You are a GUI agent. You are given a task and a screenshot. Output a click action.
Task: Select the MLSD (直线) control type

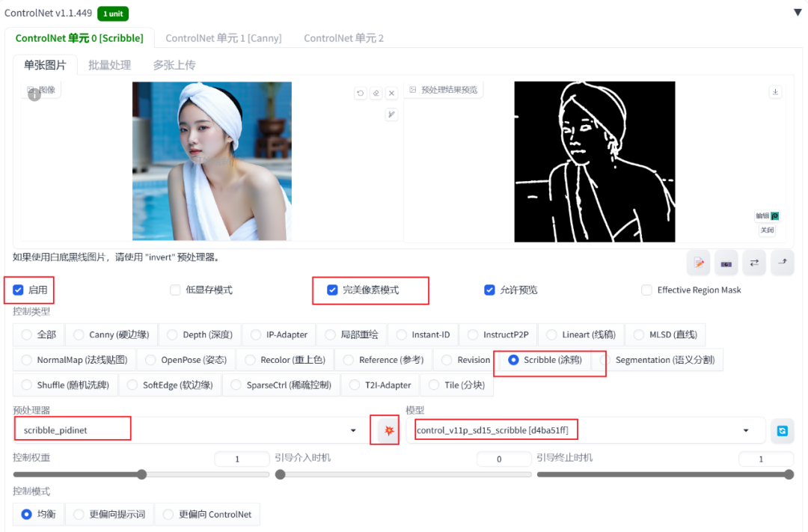click(665, 334)
